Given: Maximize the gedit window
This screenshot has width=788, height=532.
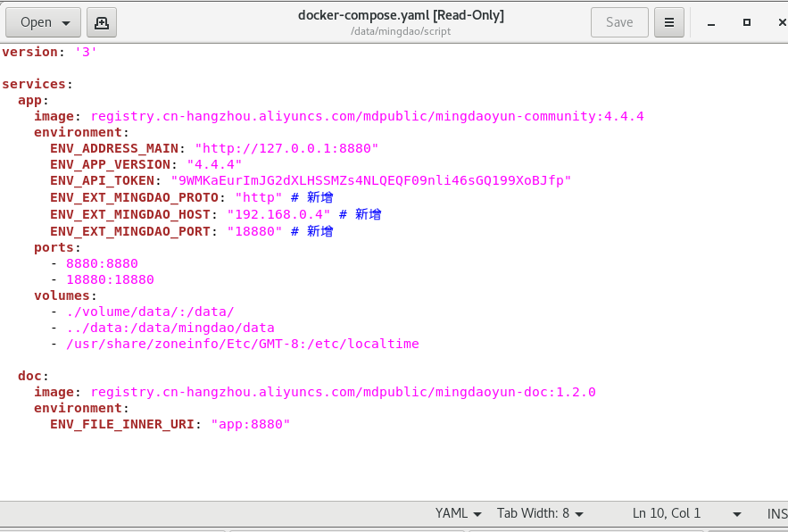Looking at the screenshot, I should click(x=747, y=22).
